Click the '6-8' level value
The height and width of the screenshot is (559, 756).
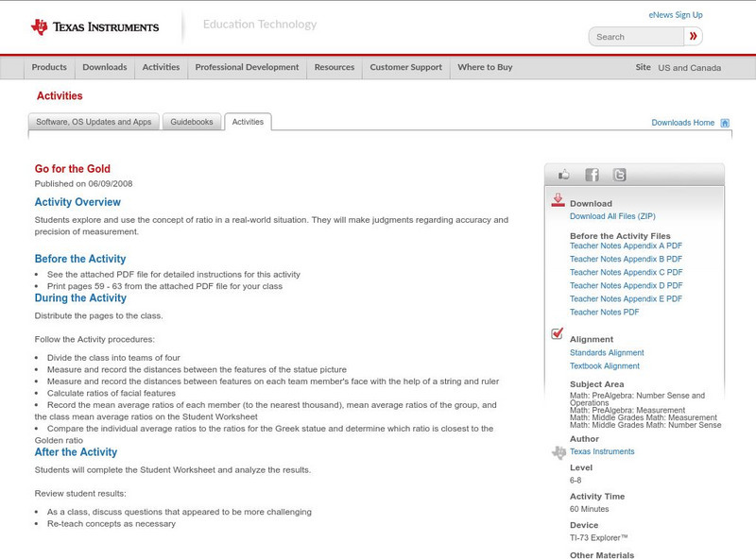click(576, 481)
